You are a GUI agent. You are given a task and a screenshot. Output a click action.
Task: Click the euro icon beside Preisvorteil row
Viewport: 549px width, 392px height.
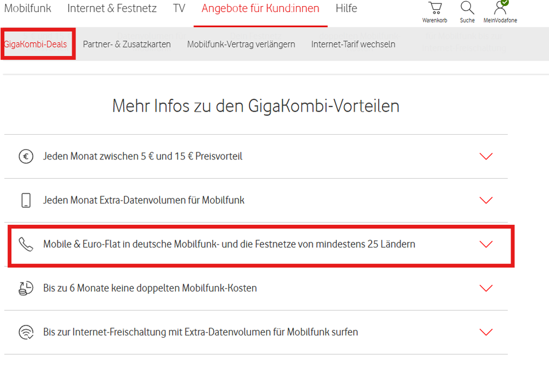coord(26,156)
